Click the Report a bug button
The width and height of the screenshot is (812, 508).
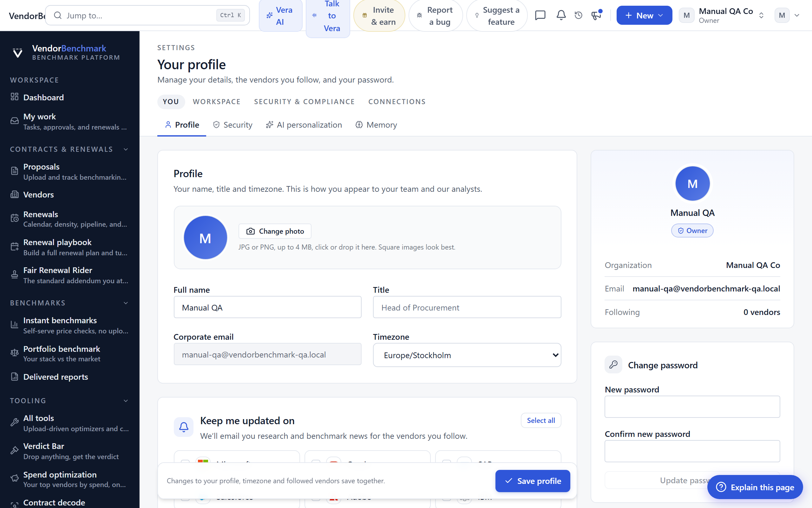click(x=435, y=16)
